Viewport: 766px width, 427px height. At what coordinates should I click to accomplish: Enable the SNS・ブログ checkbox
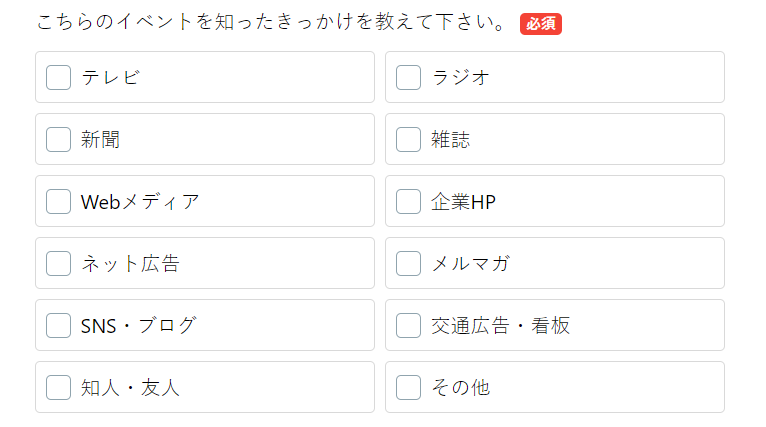(x=58, y=325)
